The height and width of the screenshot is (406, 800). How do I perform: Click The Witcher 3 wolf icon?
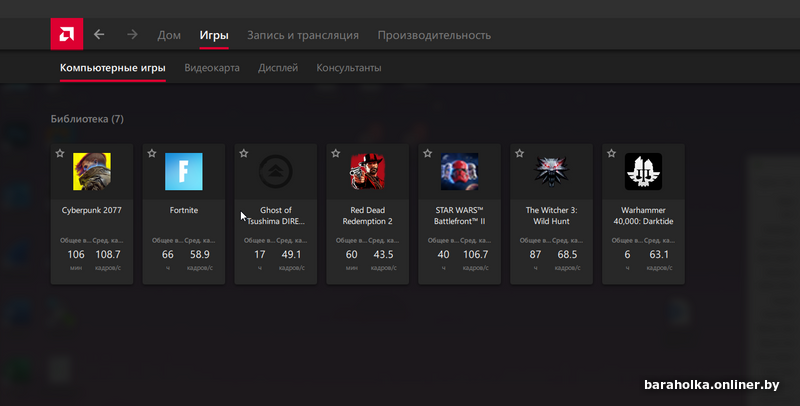click(551, 171)
